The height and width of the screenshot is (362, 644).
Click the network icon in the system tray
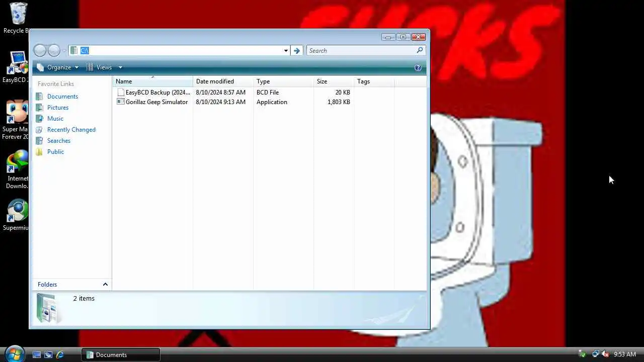[596, 354]
